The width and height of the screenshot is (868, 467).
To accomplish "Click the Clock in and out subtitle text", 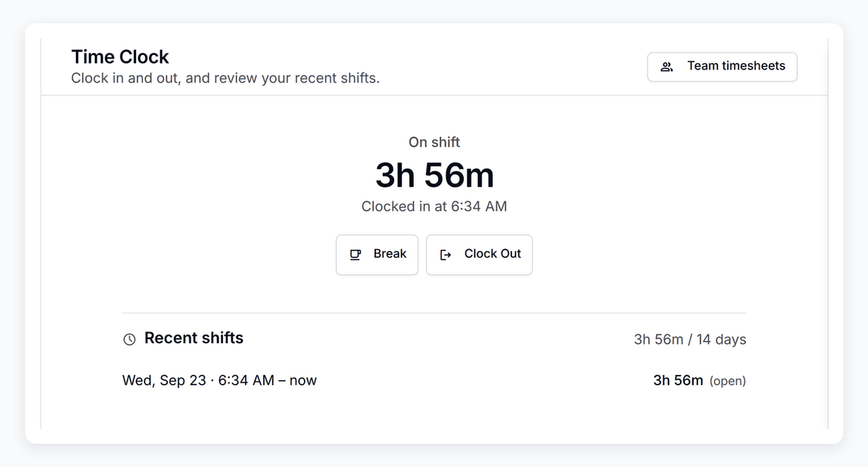I will [225, 77].
